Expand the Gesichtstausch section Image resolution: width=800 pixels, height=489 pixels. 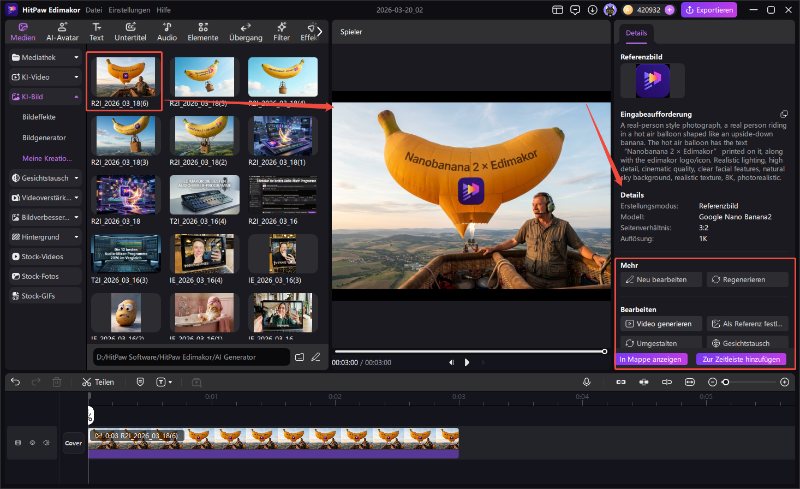pyautogui.click(x=46, y=177)
